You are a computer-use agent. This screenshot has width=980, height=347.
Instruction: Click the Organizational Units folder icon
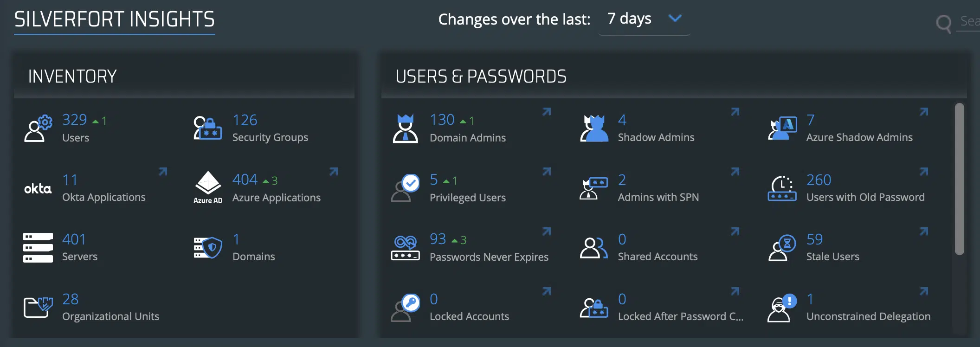tap(38, 307)
